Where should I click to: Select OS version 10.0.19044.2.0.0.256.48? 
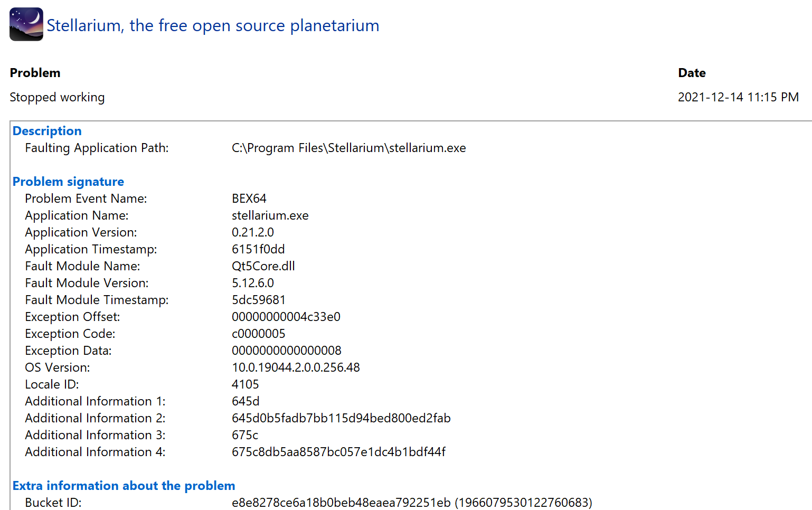[296, 367]
